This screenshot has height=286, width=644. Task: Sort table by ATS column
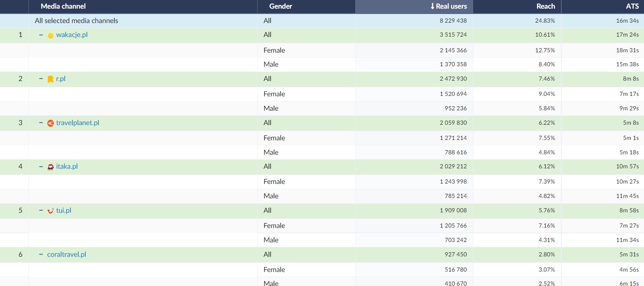click(632, 6)
